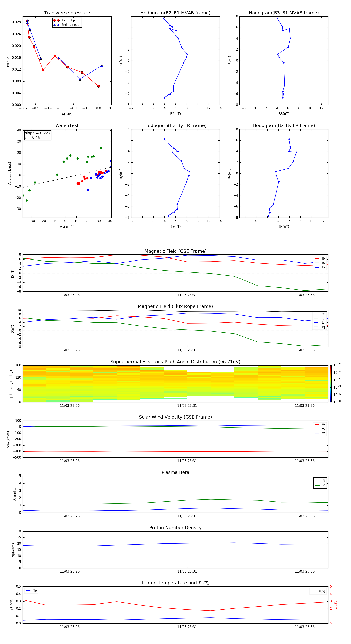The image size is (351, 644).
Task: Click the 'Hodogram(Bx_By FR frame)' title
Action: coord(284,125)
